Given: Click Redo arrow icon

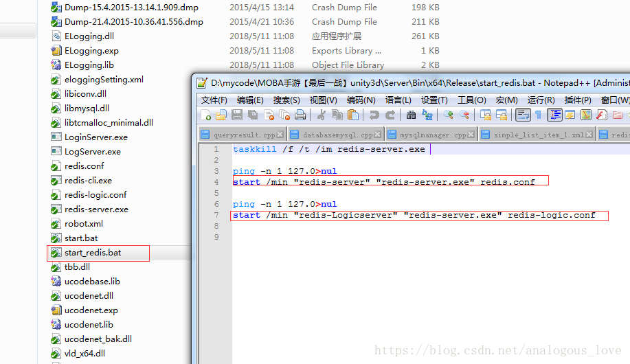Looking at the screenshot, I should 390,115.
